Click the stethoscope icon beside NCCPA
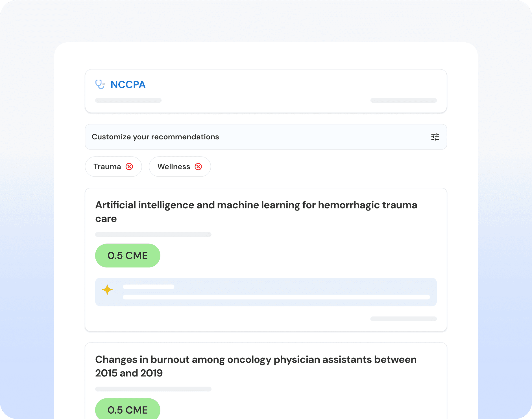 pyautogui.click(x=100, y=84)
